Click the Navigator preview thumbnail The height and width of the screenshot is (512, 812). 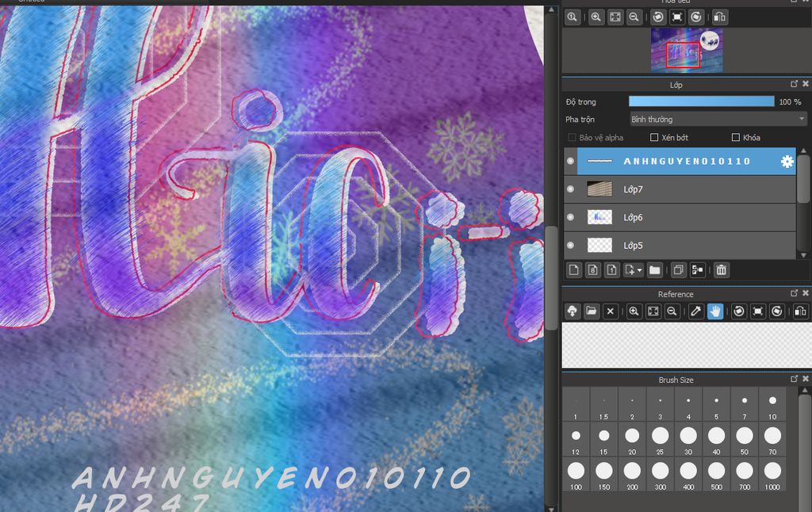687,50
